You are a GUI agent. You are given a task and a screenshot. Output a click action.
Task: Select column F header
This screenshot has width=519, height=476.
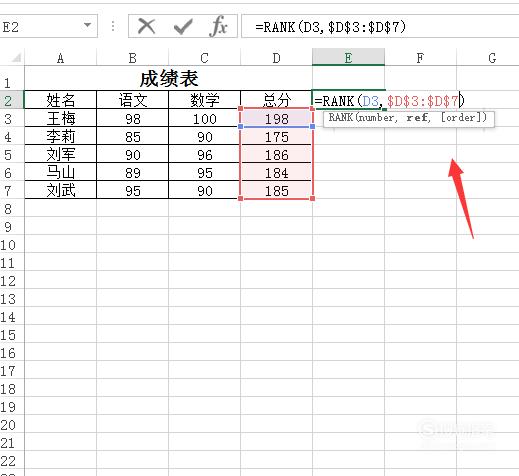click(420, 57)
